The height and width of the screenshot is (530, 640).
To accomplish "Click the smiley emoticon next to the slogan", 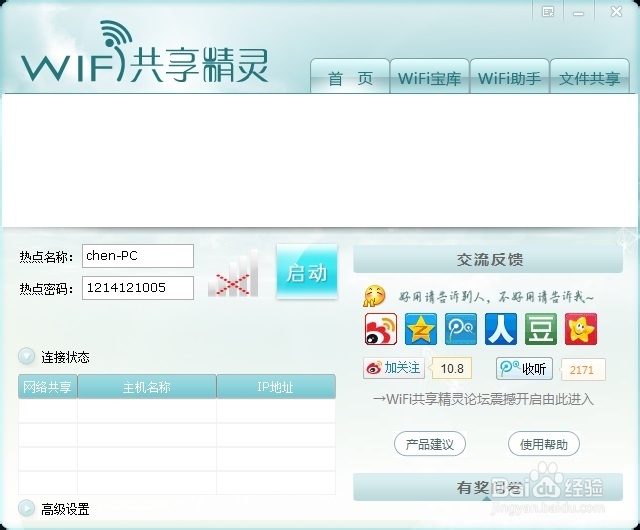I will click(374, 296).
